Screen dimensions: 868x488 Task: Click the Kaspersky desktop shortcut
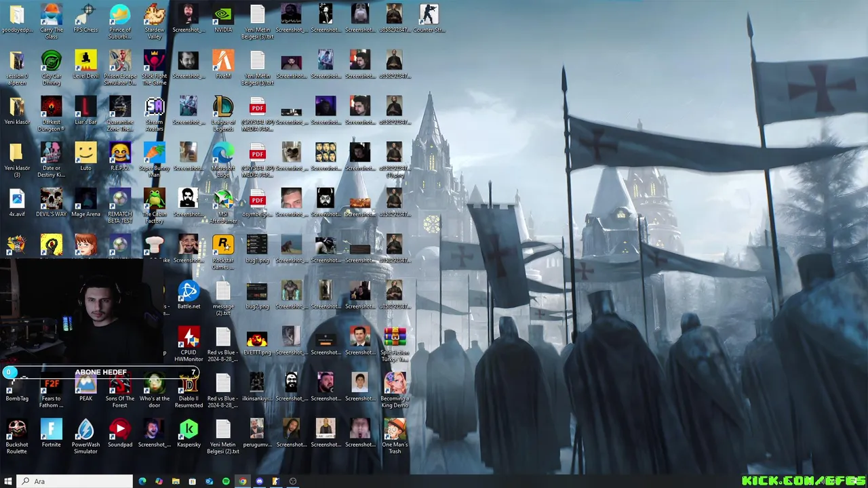click(189, 434)
